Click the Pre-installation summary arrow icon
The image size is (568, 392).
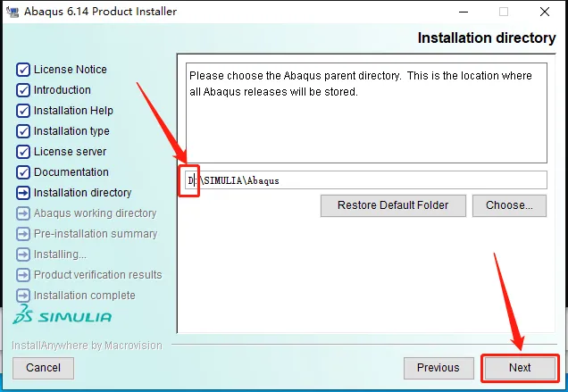coord(23,234)
